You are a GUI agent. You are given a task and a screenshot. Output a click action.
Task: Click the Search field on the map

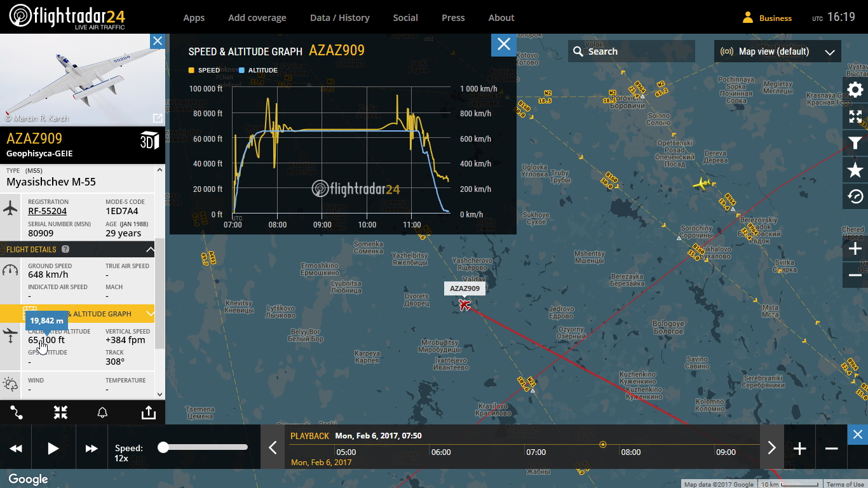(x=632, y=51)
